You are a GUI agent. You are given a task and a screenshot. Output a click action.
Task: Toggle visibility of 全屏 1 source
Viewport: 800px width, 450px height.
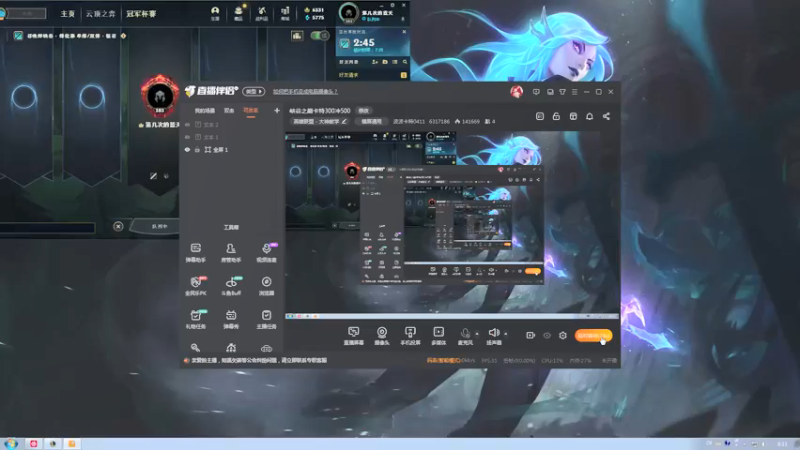click(x=187, y=149)
